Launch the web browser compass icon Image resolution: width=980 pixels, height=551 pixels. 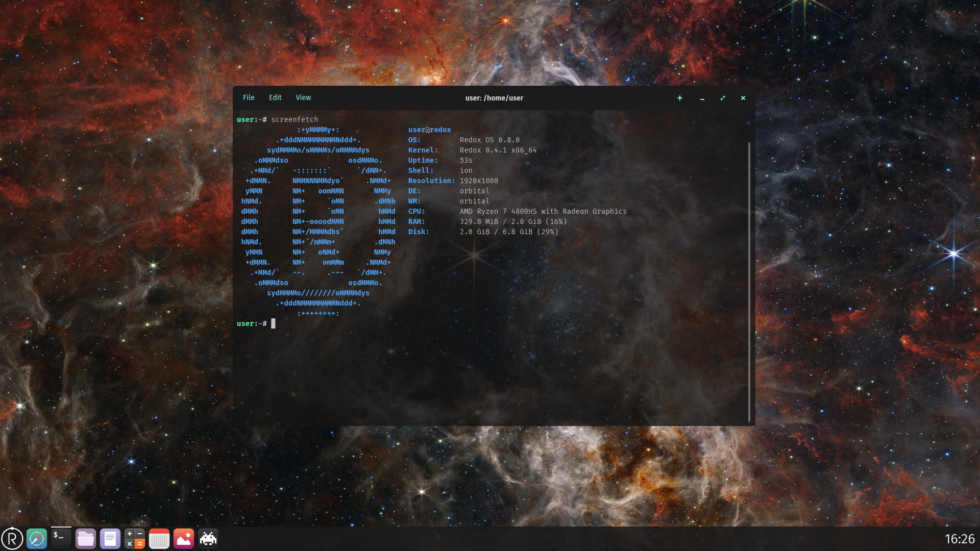pos(37,539)
